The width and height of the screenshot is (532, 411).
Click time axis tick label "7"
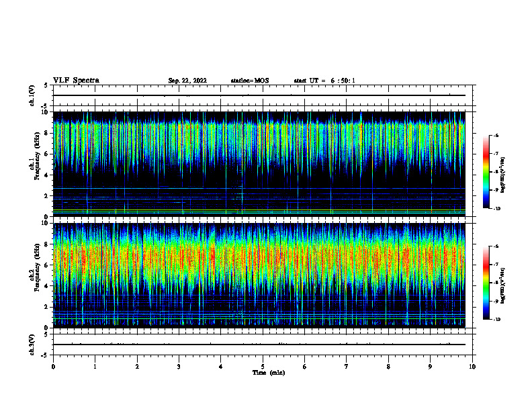pos(347,367)
